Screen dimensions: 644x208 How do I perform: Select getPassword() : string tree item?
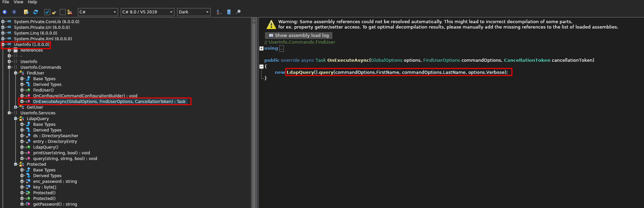coord(55,204)
